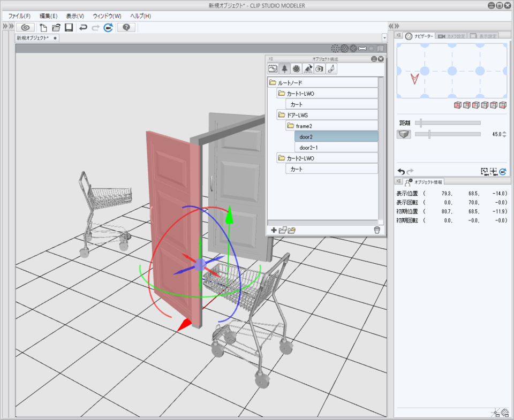Open CLIP STUDIO launcher icon in toolbar
Screen dimensions: 514x420
click(25, 27)
